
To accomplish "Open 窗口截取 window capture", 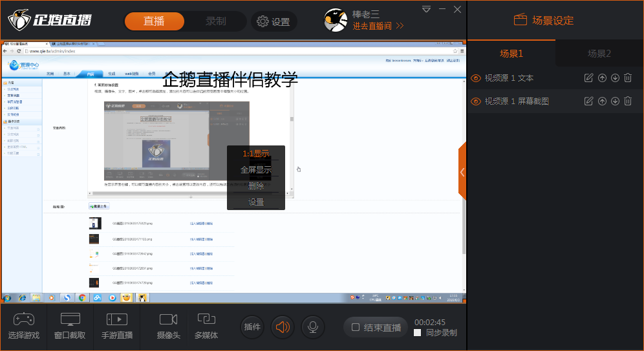I will click(70, 327).
